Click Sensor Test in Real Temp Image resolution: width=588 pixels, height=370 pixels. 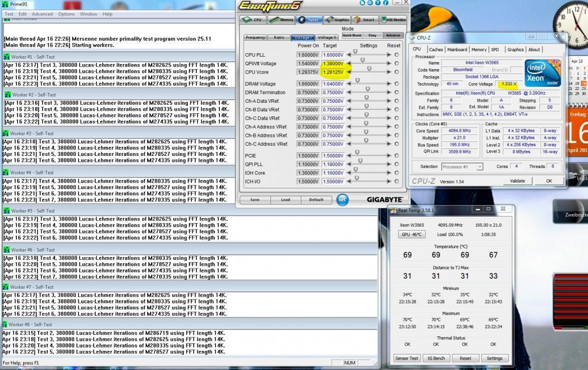(x=407, y=358)
